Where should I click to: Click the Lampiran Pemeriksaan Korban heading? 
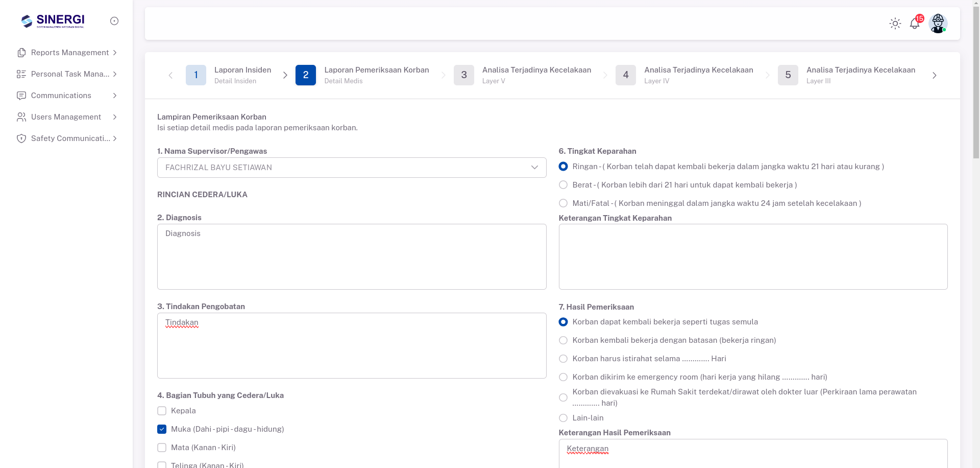pyautogui.click(x=212, y=117)
